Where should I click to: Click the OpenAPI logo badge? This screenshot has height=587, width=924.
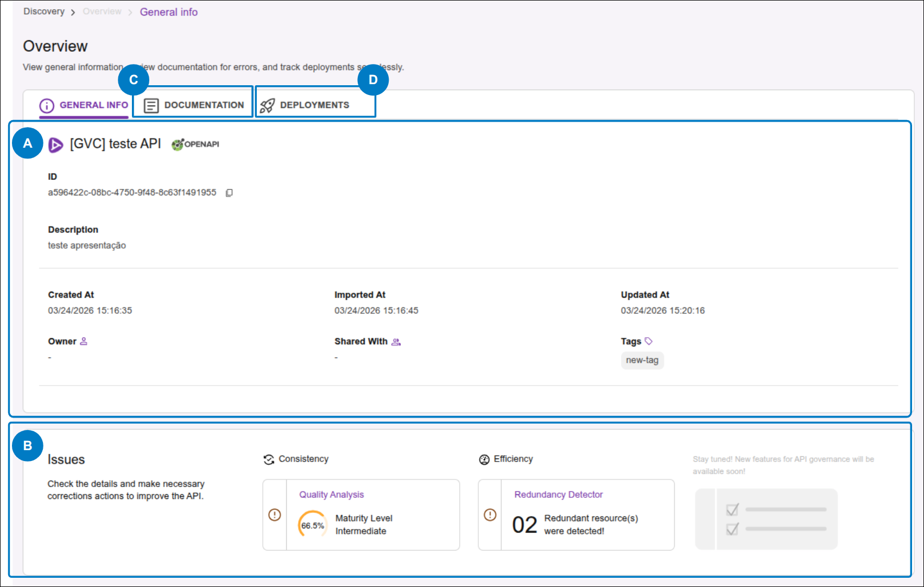coord(195,144)
